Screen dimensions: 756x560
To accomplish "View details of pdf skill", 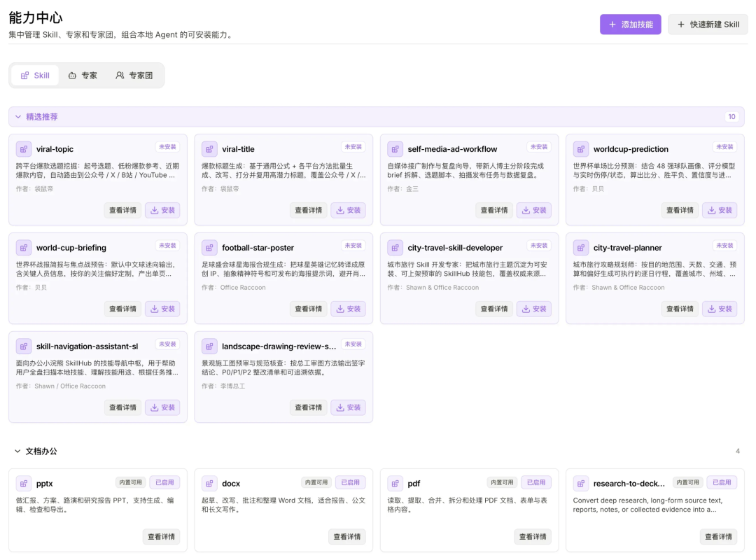I will (x=533, y=537).
